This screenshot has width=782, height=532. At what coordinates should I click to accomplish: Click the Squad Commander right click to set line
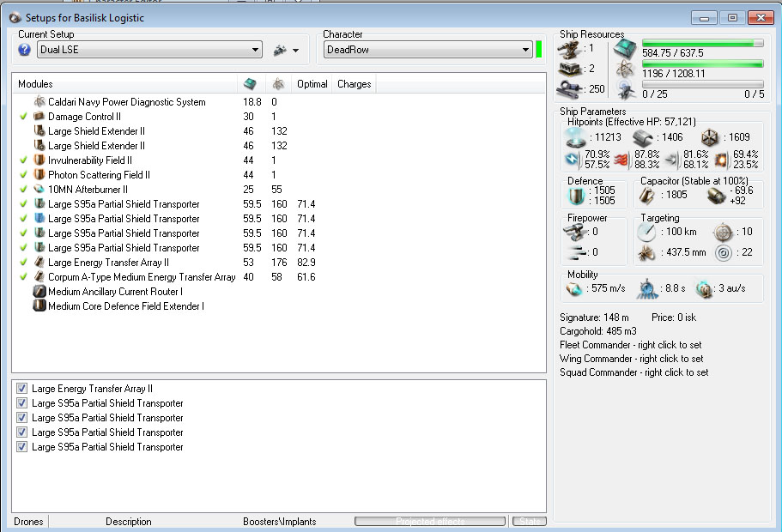point(633,372)
